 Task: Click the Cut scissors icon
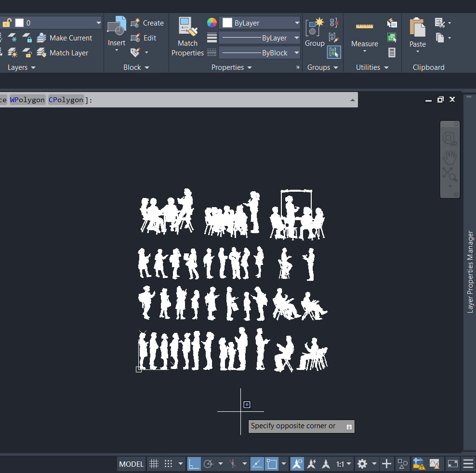(x=439, y=23)
